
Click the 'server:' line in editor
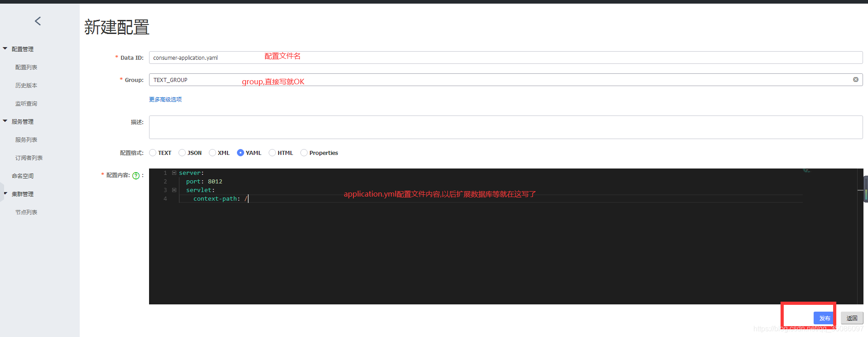coord(191,173)
